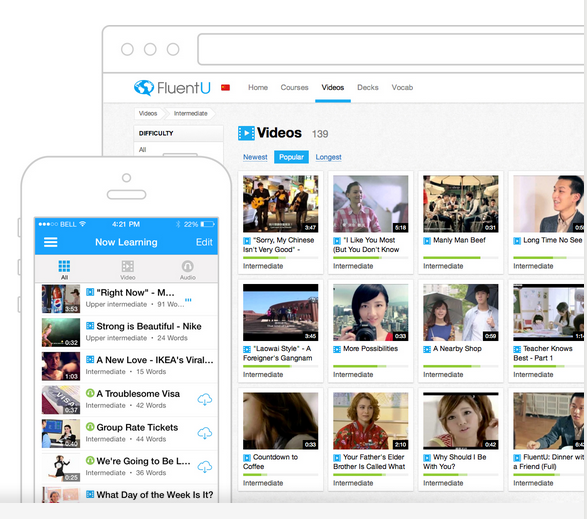The width and height of the screenshot is (587, 519).
Task: Open Manly Man Beef video thumbnail
Action: [460, 204]
